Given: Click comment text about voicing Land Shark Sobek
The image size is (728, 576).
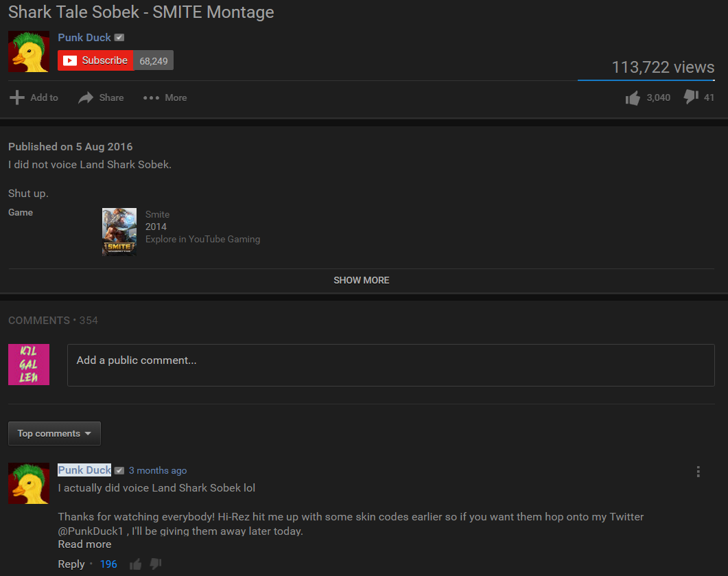Looking at the screenshot, I should pos(156,487).
